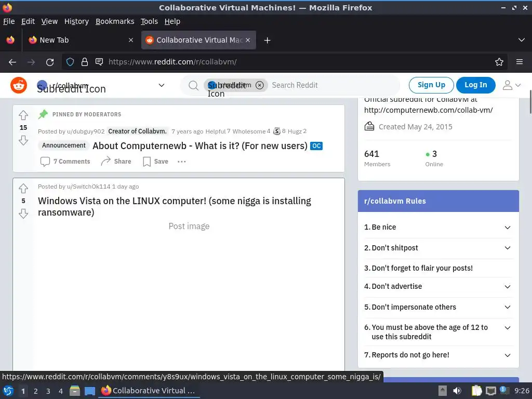Image resolution: width=532 pixels, height=399 pixels.
Task: Expand the Don't impersonate others rule
Action: [507, 308]
